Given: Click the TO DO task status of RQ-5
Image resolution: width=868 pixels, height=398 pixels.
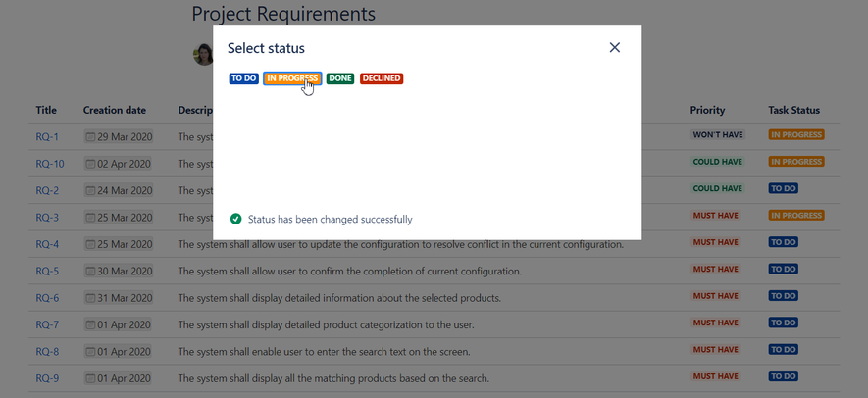Looking at the screenshot, I should click(784, 269).
